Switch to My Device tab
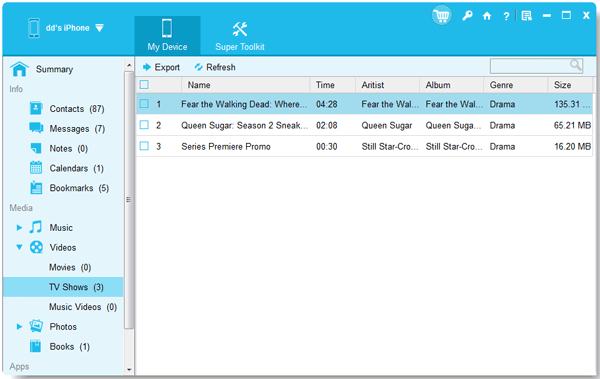Screen dimensions: 600x379 pos(167,35)
